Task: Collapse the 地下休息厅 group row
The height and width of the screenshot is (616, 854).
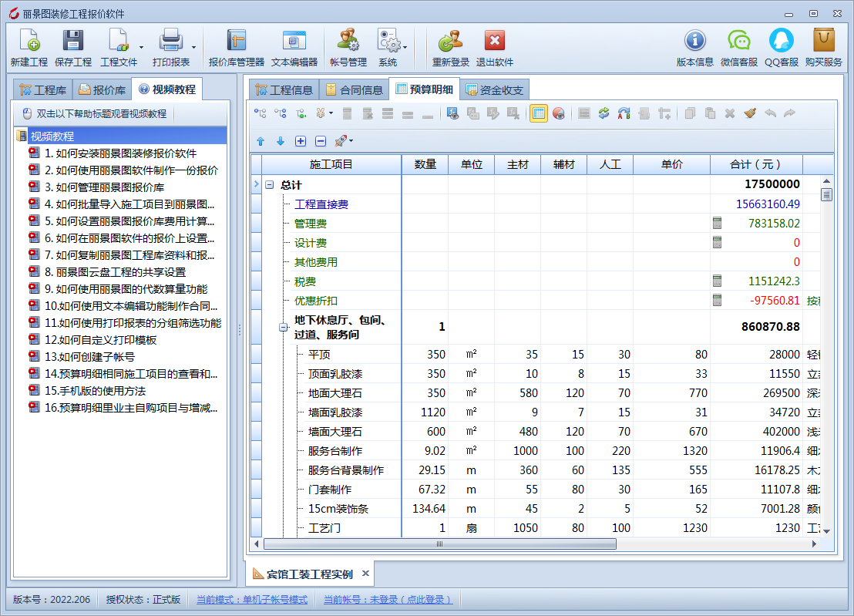Action: tap(284, 328)
